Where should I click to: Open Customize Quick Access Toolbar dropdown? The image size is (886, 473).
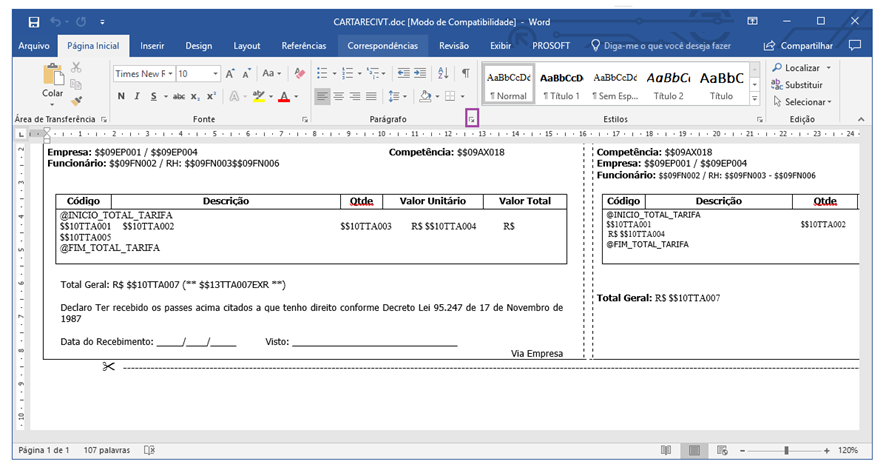102,22
